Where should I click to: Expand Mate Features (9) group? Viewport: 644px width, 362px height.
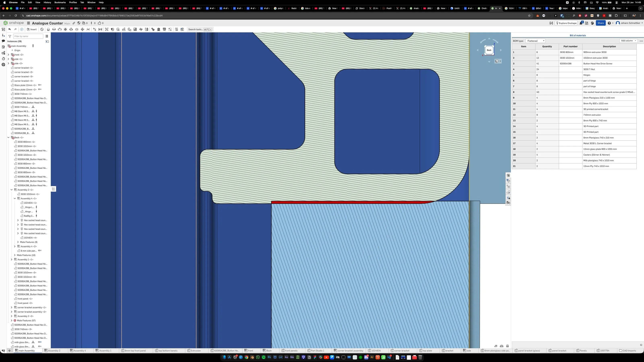(x=18, y=242)
